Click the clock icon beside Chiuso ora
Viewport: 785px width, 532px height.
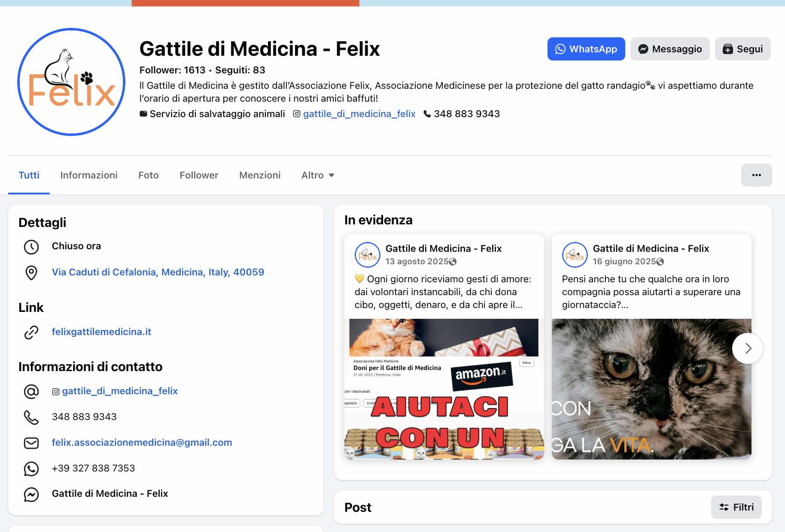click(x=31, y=247)
